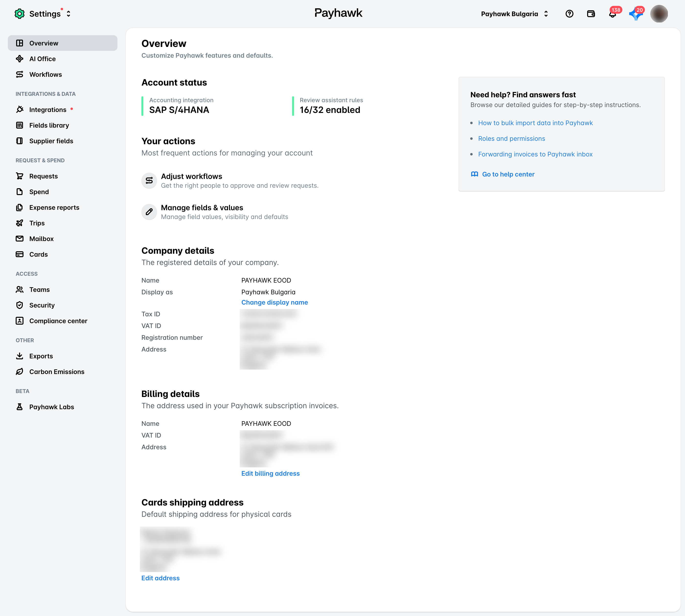Open Fields library menu item
The width and height of the screenshot is (685, 616).
pos(63,125)
